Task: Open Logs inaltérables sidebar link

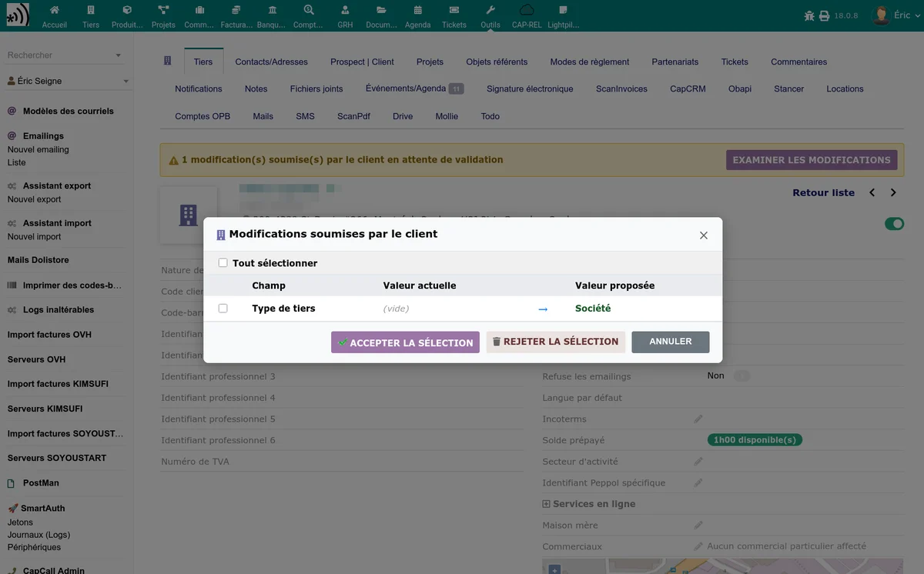Action: (x=59, y=309)
